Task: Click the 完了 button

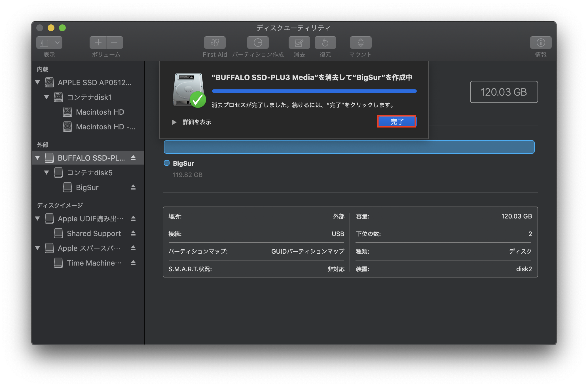Action: click(x=397, y=122)
